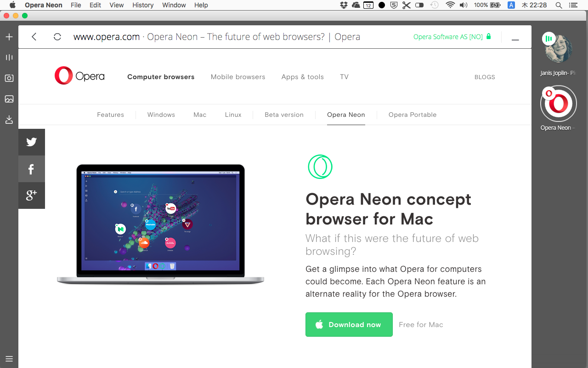Select the Opera Neon subpage tab
Image resolution: width=588 pixels, height=368 pixels.
(x=346, y=115)
